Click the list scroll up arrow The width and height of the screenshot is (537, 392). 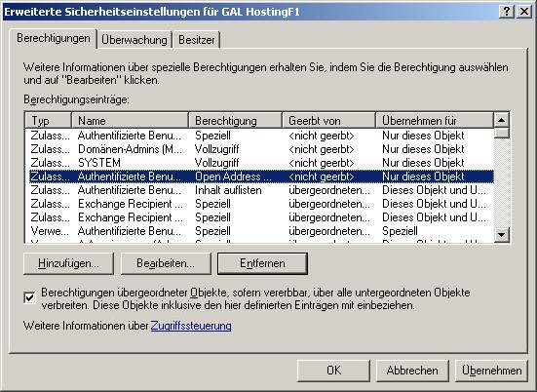501,120
